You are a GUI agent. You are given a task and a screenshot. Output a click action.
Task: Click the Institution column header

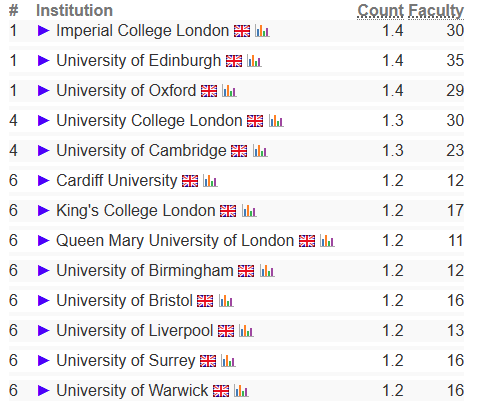click(x=74, y=10)
